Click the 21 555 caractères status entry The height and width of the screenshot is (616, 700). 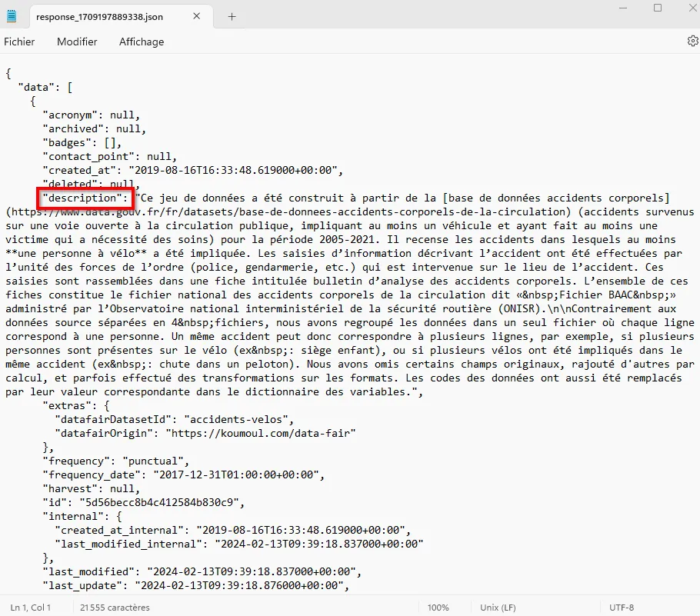click(115, 608)
